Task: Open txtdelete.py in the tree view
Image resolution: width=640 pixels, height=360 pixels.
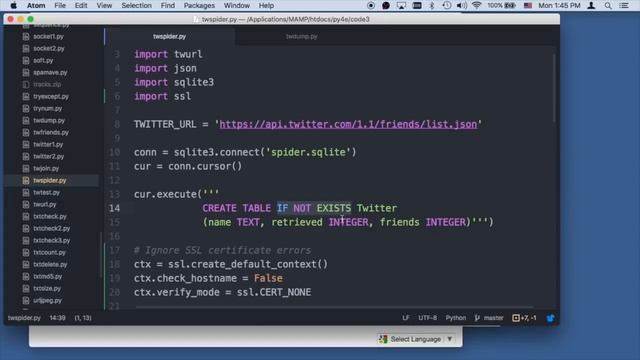Action: 51,264
